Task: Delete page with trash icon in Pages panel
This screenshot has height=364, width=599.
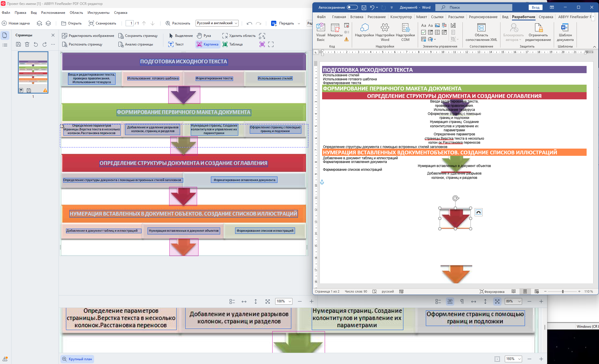Action: (x=27, y=44)
